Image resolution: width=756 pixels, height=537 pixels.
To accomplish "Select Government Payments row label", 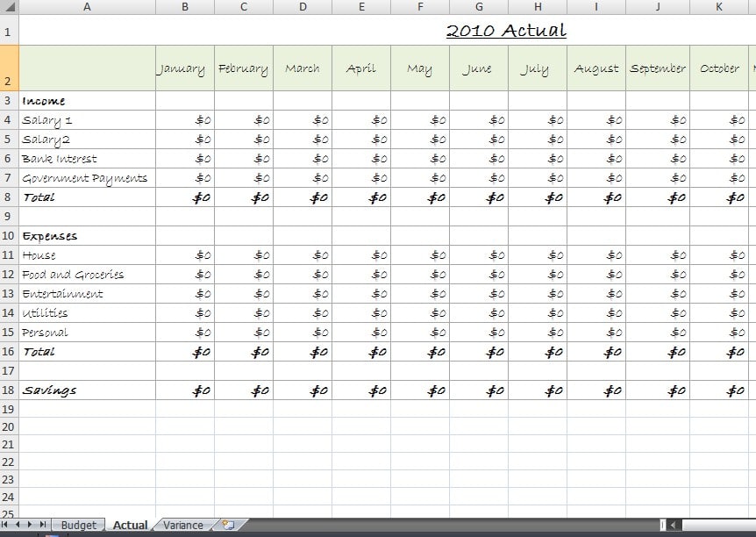I will coord(87,178).
